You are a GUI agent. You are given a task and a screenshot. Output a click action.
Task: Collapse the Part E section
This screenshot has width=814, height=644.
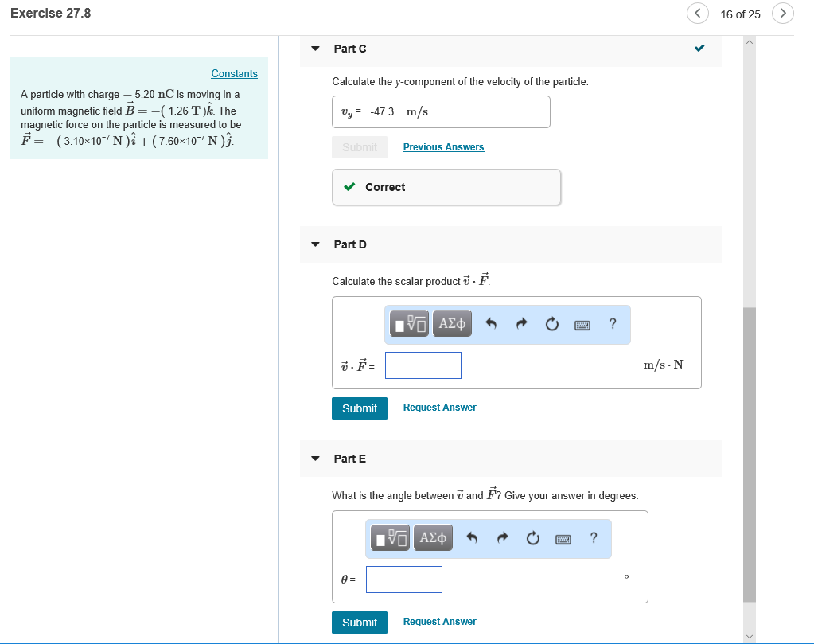pos(315,459)
